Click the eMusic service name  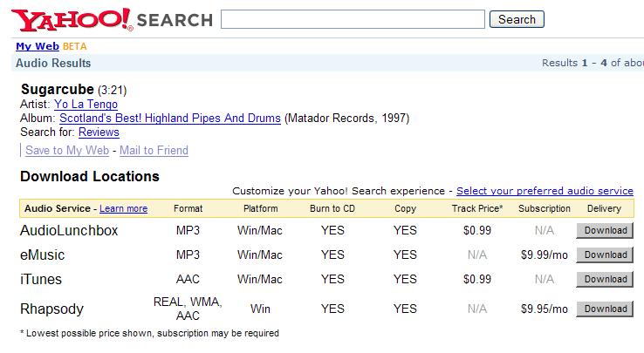tap(42, 255)
